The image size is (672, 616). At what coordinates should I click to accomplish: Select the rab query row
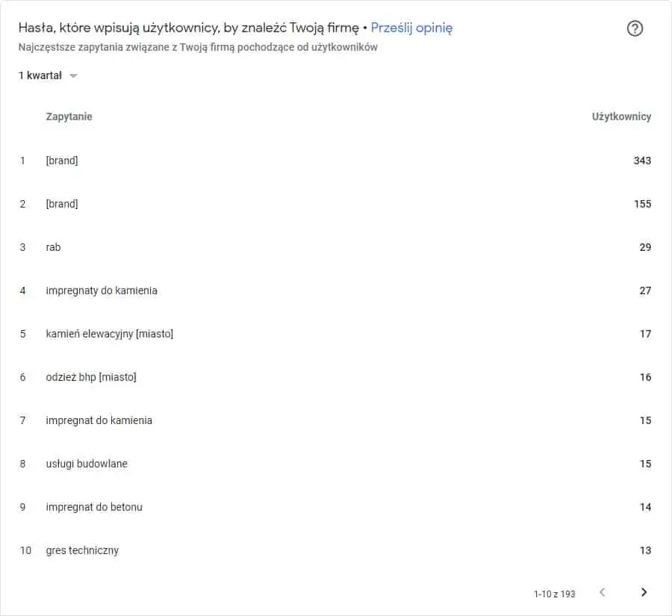click(x=335, y=247)
